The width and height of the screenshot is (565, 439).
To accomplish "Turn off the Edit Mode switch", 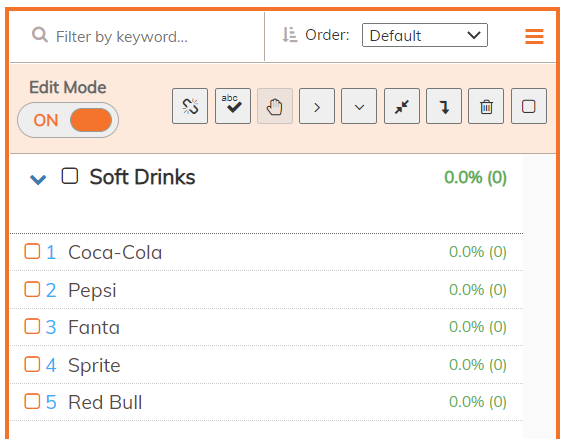I will tap(68, 120).
